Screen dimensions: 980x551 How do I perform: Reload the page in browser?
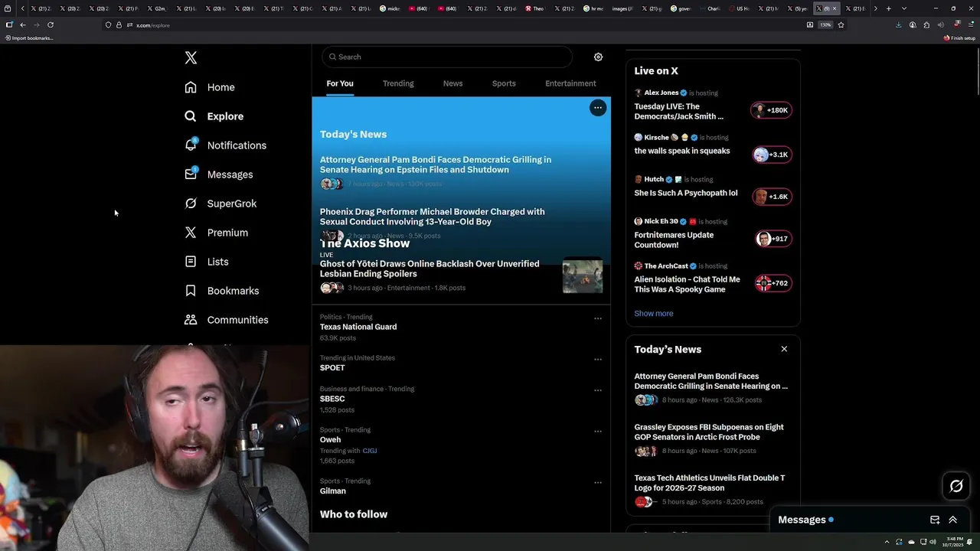pyautogui.click(x=51, y=25)
